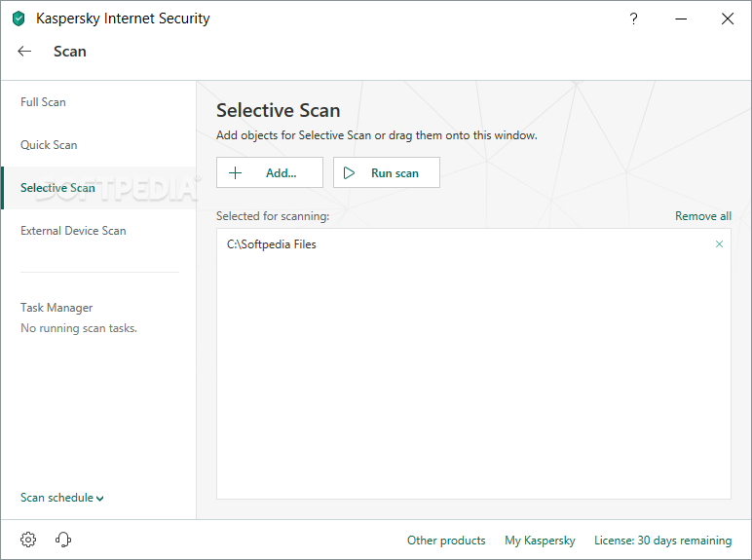Start scanning with Run scan button
This screenshot has width=752, height=560.
(387, 172)
